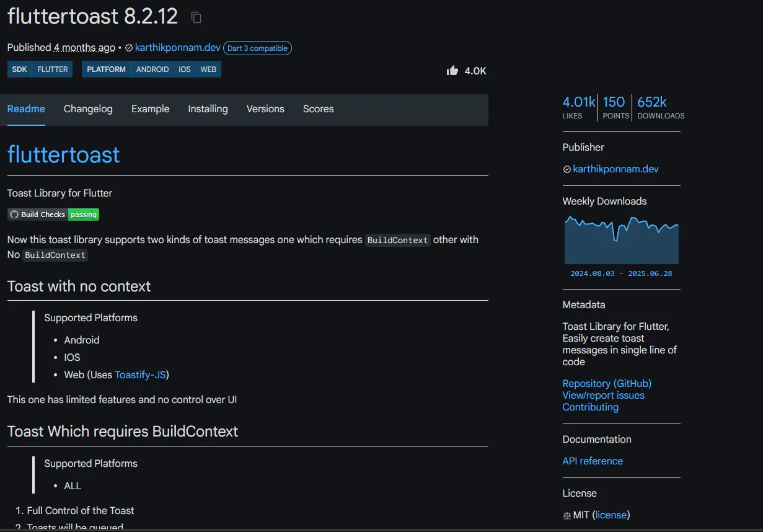View the Versions tab
The width and height of the screenshot is (763, 532).
pyautogui.click(x=265, y=109)
